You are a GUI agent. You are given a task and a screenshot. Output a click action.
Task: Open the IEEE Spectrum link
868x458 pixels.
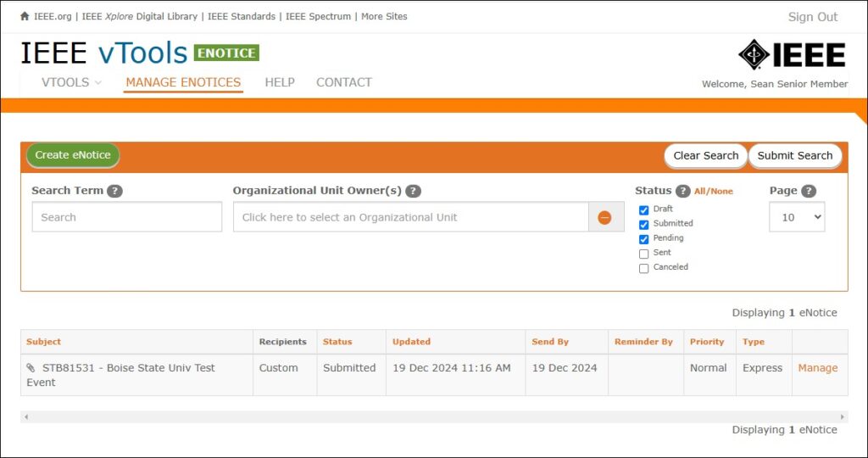click(319, 16)
